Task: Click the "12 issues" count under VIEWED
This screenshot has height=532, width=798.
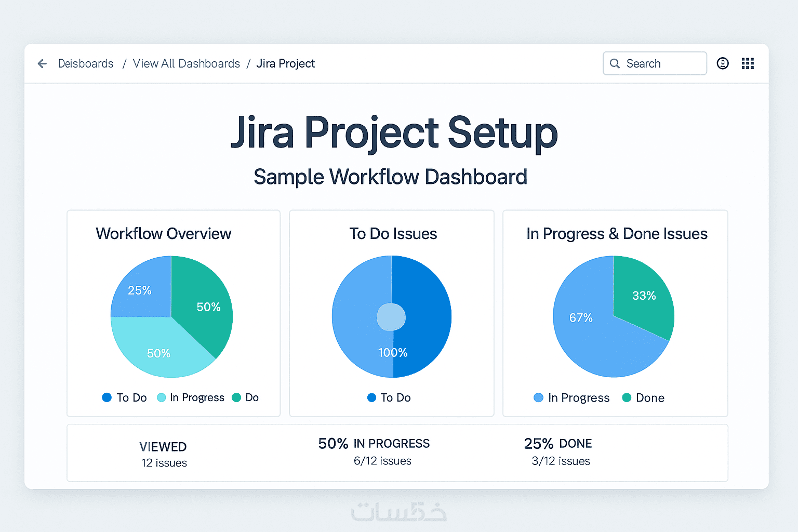Action: tap(164, 463)
